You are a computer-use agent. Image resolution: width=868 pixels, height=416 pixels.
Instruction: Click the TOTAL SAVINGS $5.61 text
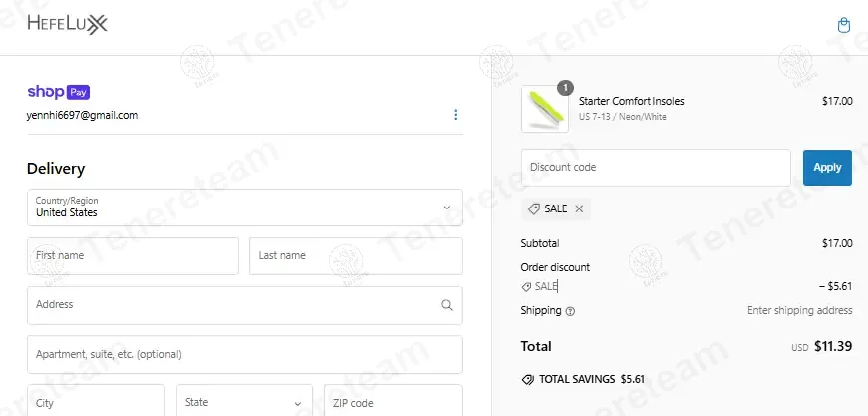592,379
